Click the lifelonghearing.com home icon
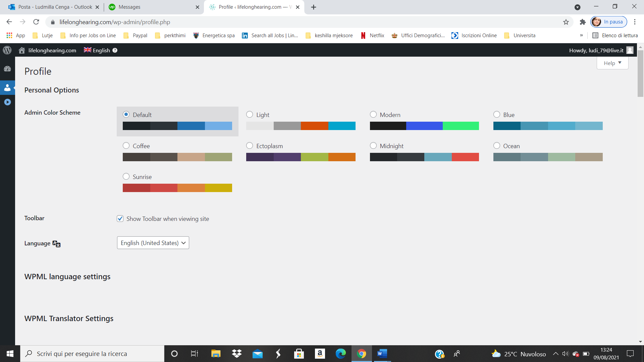The width and height of the screenshot is (644, 362). coord(22,50)
